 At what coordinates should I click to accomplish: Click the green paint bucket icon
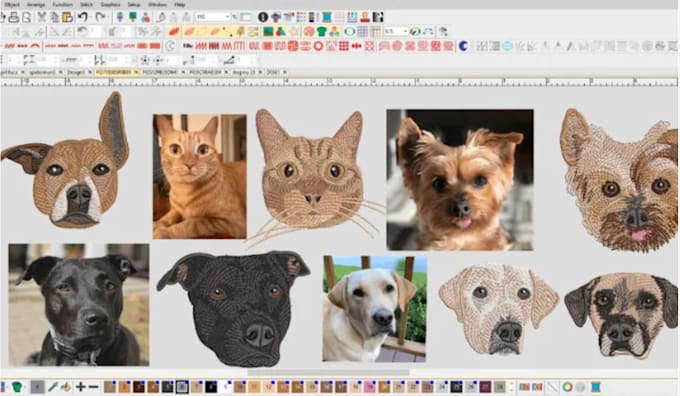tap(17, 386)
